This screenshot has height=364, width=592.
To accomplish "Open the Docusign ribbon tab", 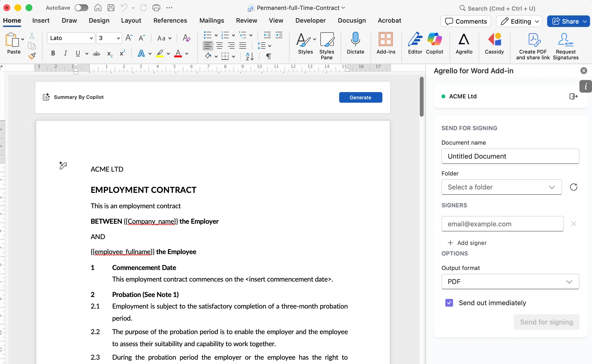I will point(351,20).
